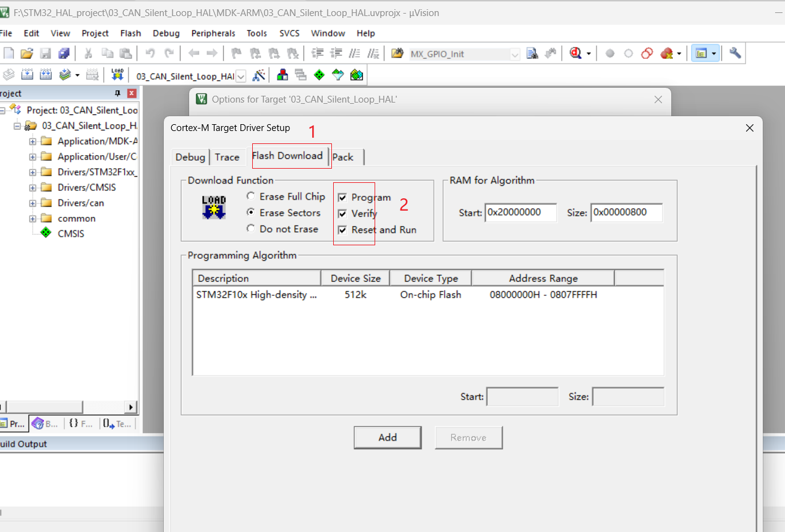Click the Add button

[x=388, y=437]
